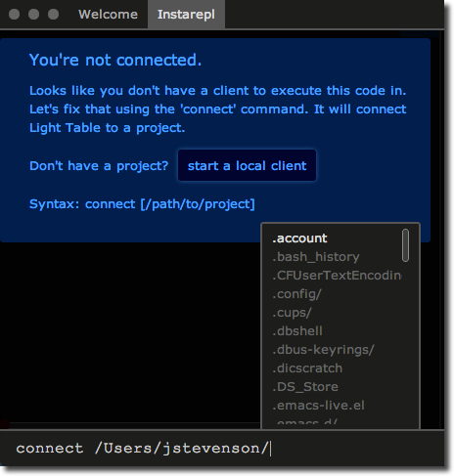Click the third window zoom dot
The height and width of the screenshot is (476, 454).
53,15
